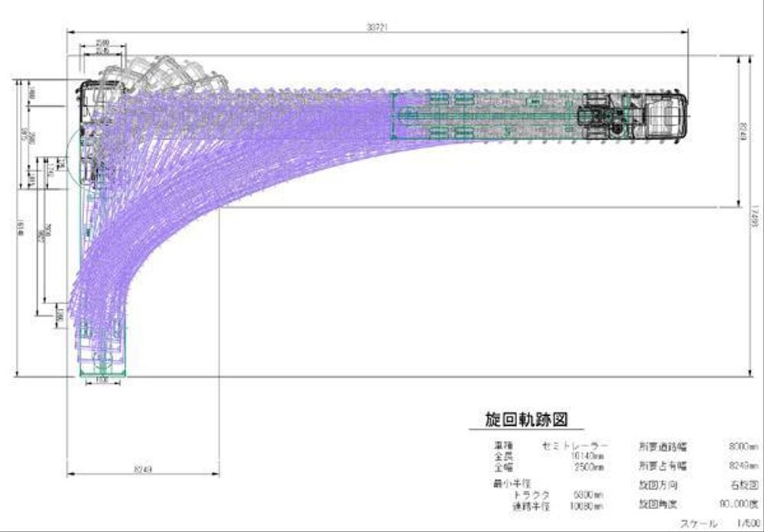Click the セミトレーラー vehicle type value
The height and width of the screenshot is (532, 764).
coord(575,446)
